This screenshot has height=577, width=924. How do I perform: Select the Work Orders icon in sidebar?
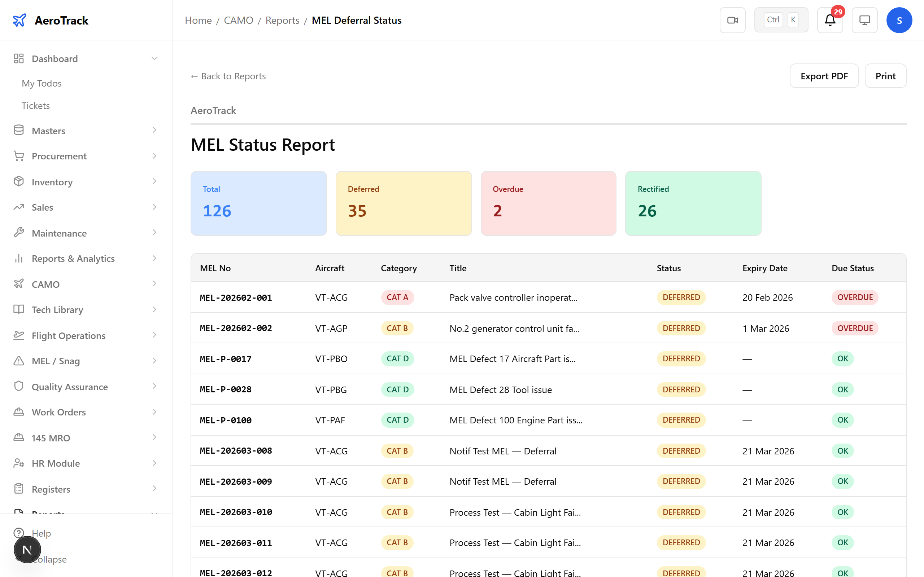coord(19,412)
